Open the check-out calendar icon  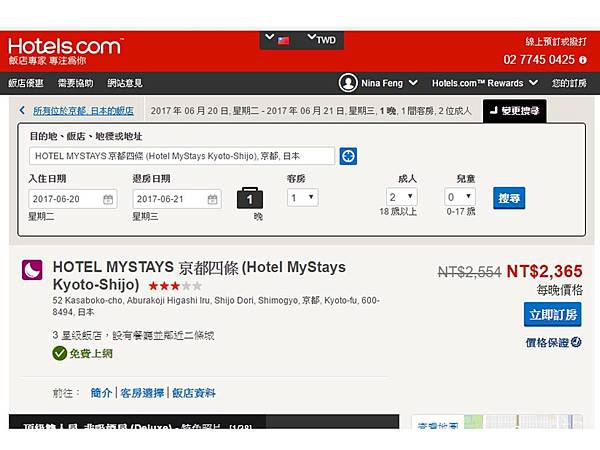212,199
